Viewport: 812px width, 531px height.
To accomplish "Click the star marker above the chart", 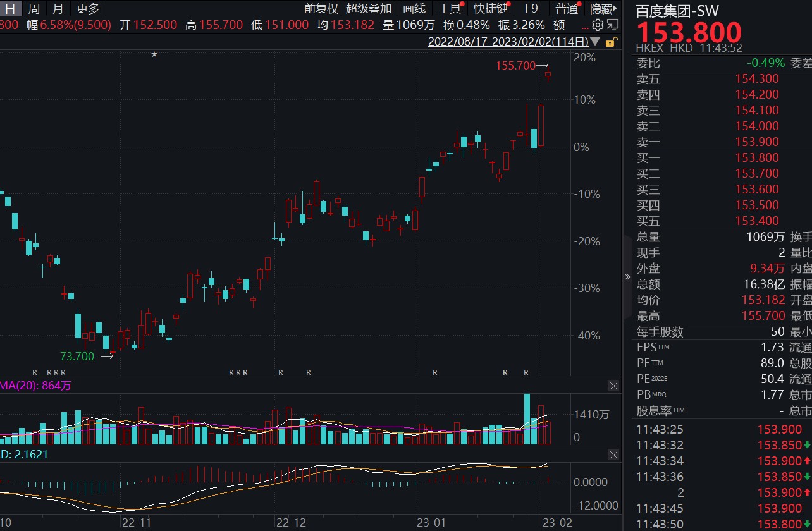I will point(154,54).
